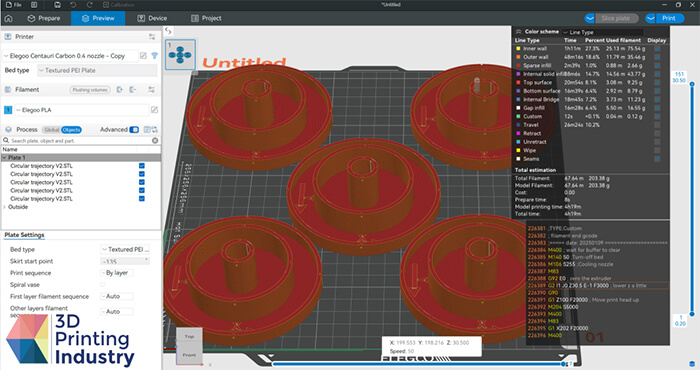Click the Printer section icon
Image resolution: width=700 pixels, height=370 pixels.
point(8,37)
